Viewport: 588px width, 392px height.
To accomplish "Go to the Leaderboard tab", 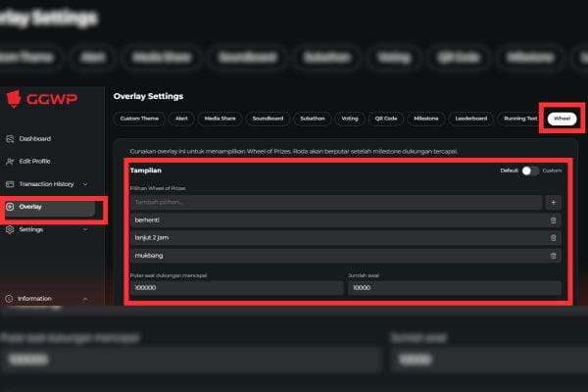I will pyautogui.click(x=471, y=119).
